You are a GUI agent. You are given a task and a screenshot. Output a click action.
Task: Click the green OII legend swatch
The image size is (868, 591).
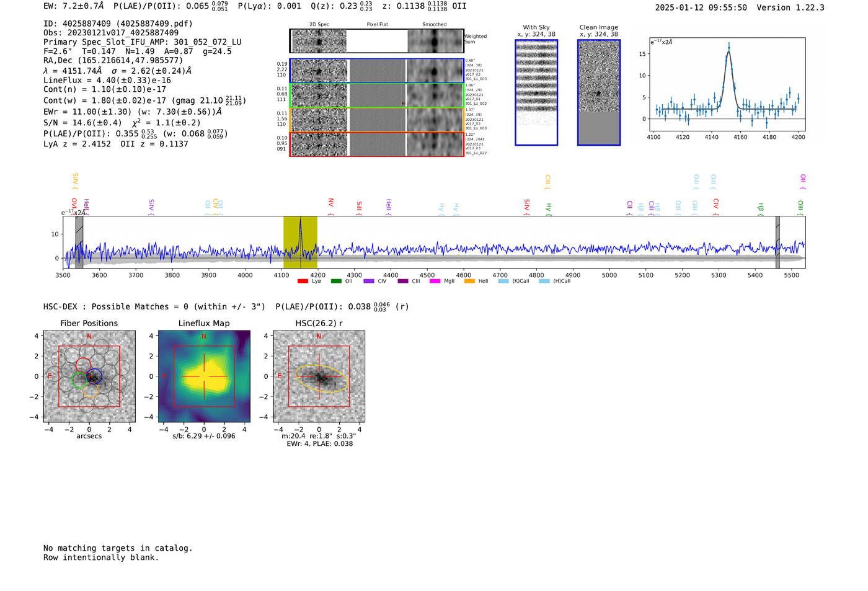(x=336, y=281)
